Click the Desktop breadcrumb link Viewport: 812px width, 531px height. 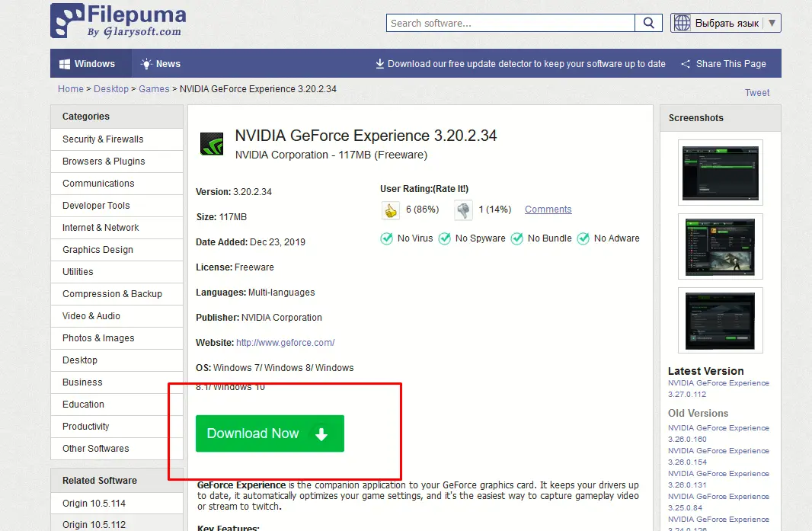(x=110, y=89)
